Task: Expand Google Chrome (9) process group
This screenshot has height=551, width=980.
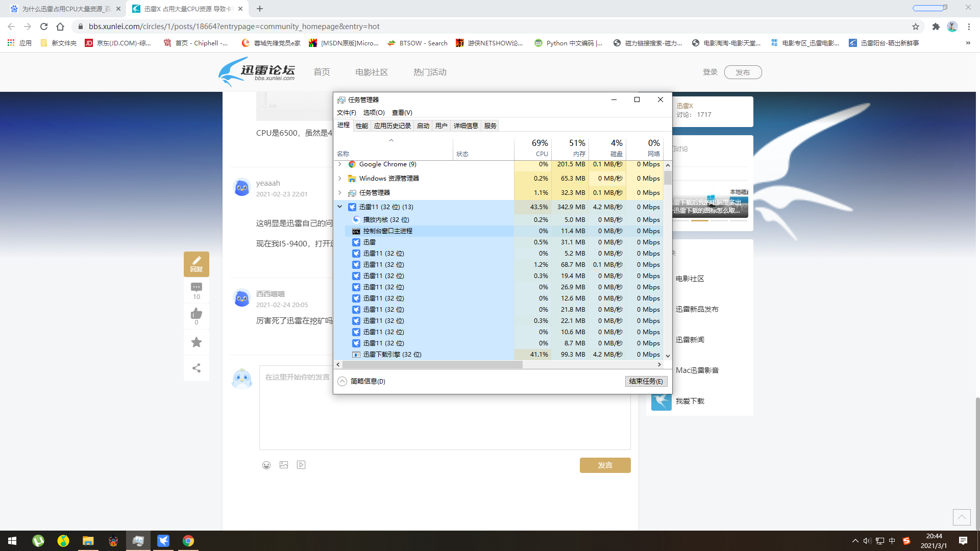Action: (340, 164)
